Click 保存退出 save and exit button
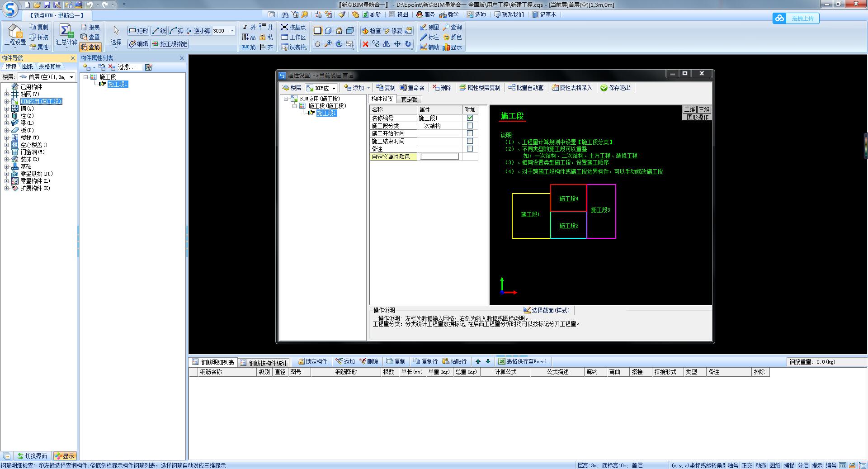868x469 pixels. point(615,88)
